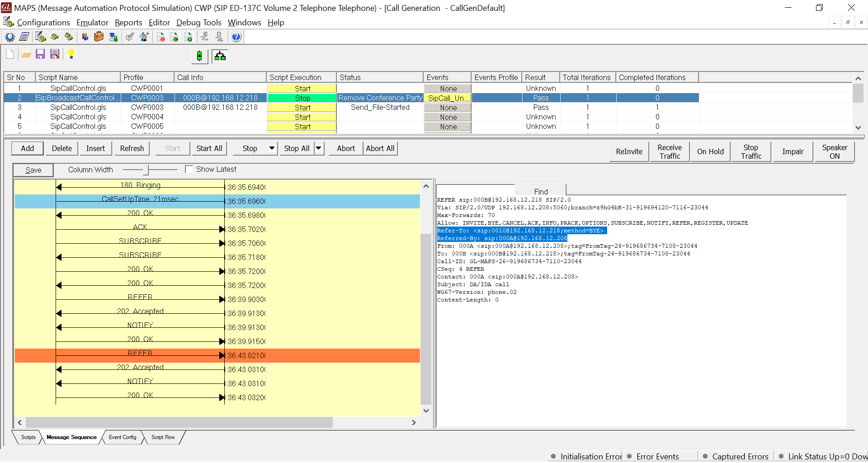Image resolution: width=868 pixels, height=463 pixels.
Task: Click the open folder icon
Action: click(26, 54)
